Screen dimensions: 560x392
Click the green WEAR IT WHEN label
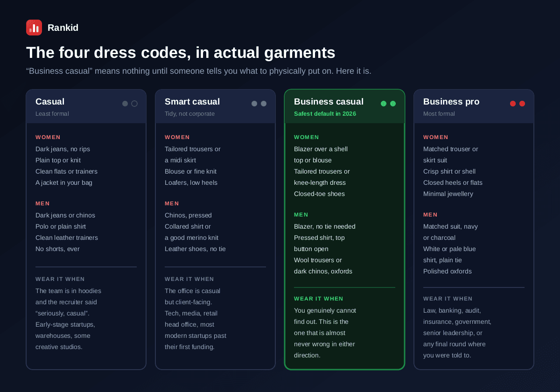[x=319, y=299]
